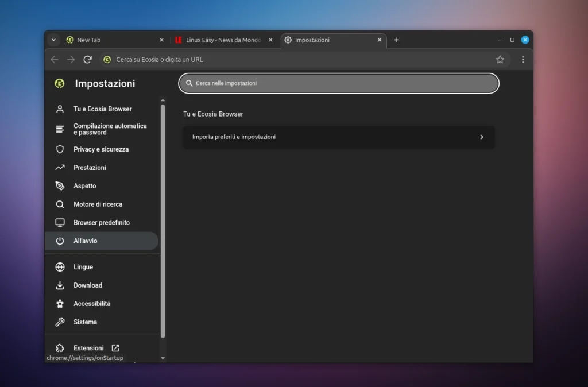Click the Sistema wrench icon
Image resolution: width=588 pixels, height=387 pixels.
(60, 322)
